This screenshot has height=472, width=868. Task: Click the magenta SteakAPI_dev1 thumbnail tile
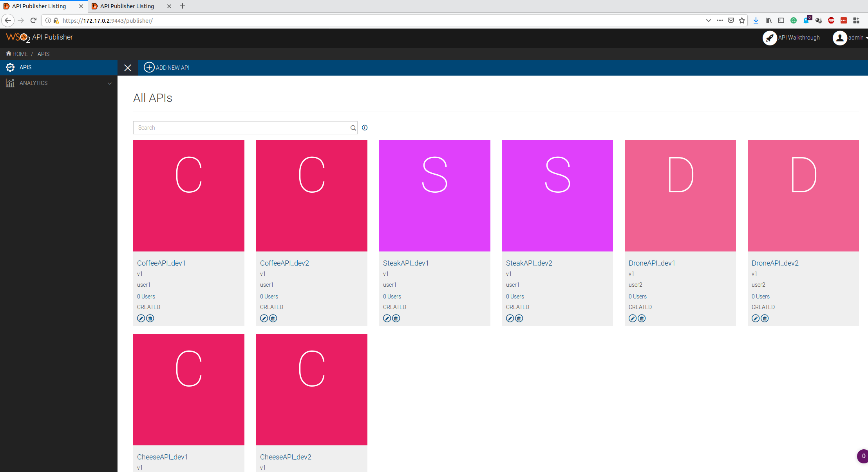coord(434,195)
